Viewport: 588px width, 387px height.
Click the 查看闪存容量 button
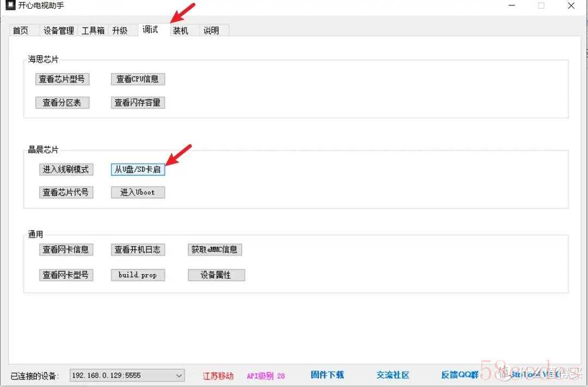click(138, 102)
